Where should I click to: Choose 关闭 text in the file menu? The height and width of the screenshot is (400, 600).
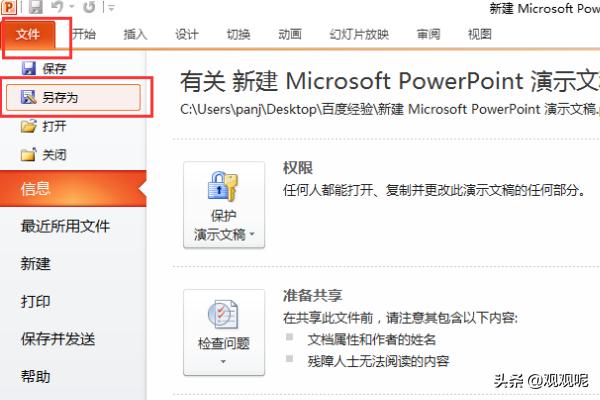tap(54, 155)
